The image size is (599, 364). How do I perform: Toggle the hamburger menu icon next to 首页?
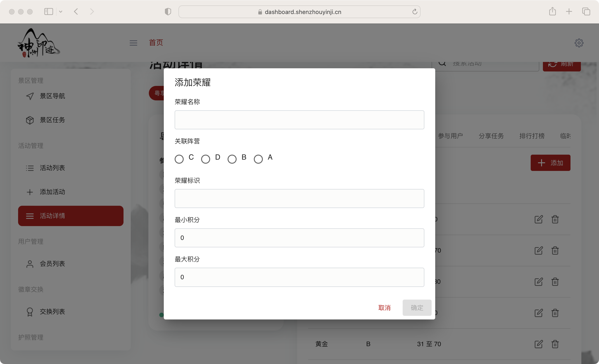133,43
